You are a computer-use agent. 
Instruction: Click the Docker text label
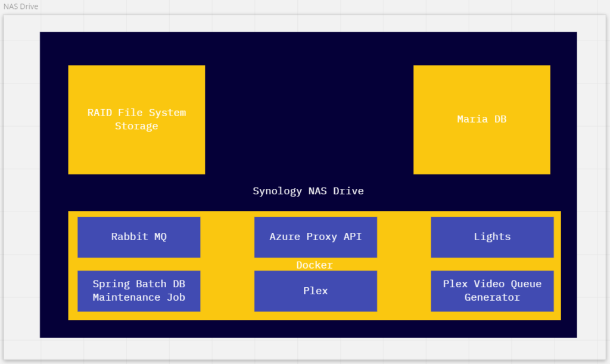point(315,265)
